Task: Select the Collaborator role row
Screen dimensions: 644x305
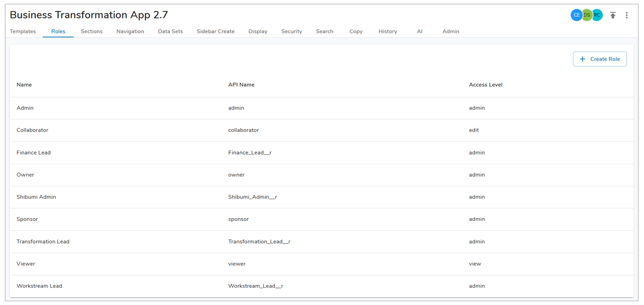Action: coord(32,130)
